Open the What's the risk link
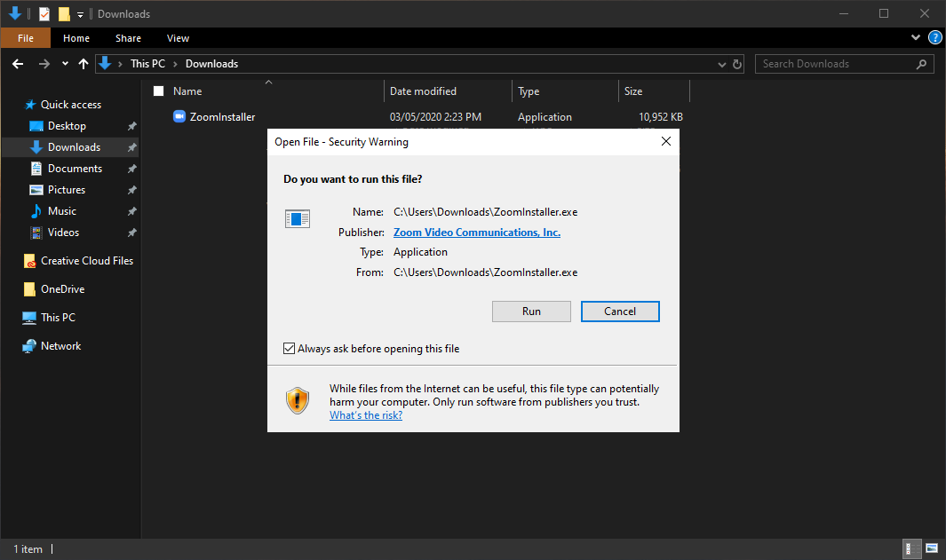Viewport: 946px width, 560px height. (x=366, y=414)
